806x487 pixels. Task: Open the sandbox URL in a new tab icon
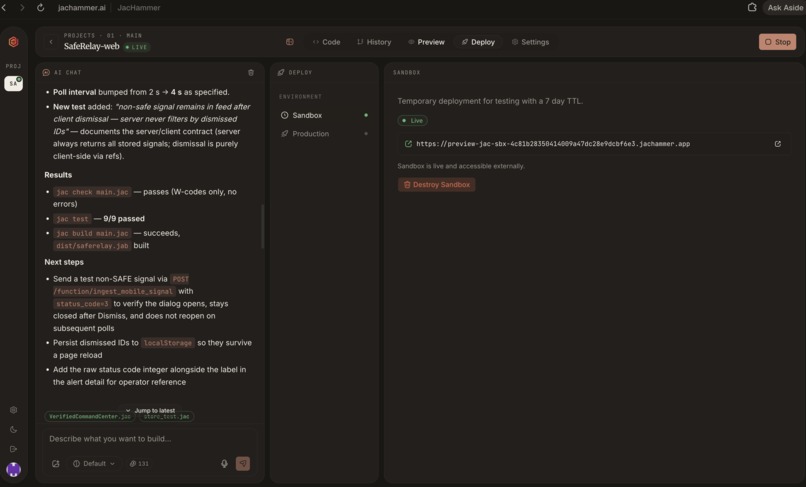[x=778, y=144]
